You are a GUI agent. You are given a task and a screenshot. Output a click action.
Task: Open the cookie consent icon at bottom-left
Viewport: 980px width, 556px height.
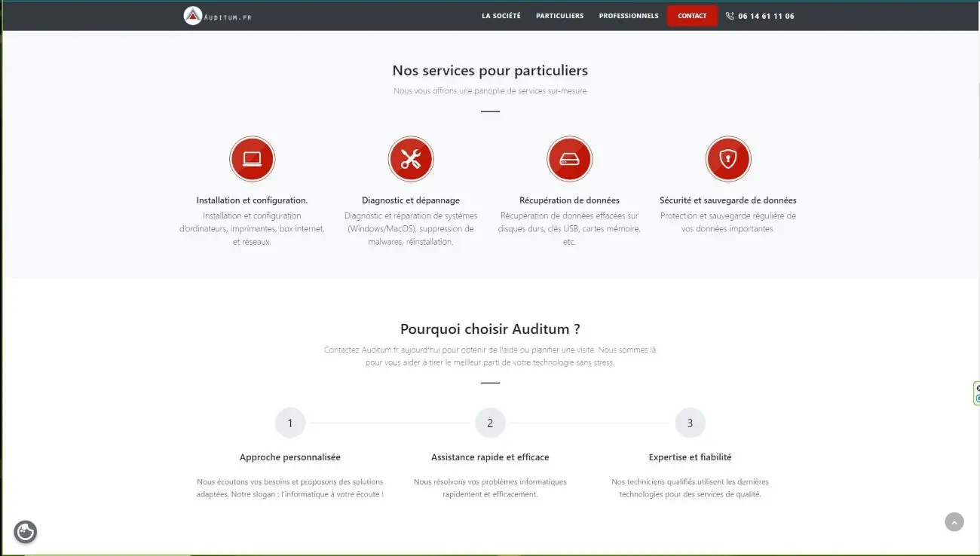[x=26, y=532]
